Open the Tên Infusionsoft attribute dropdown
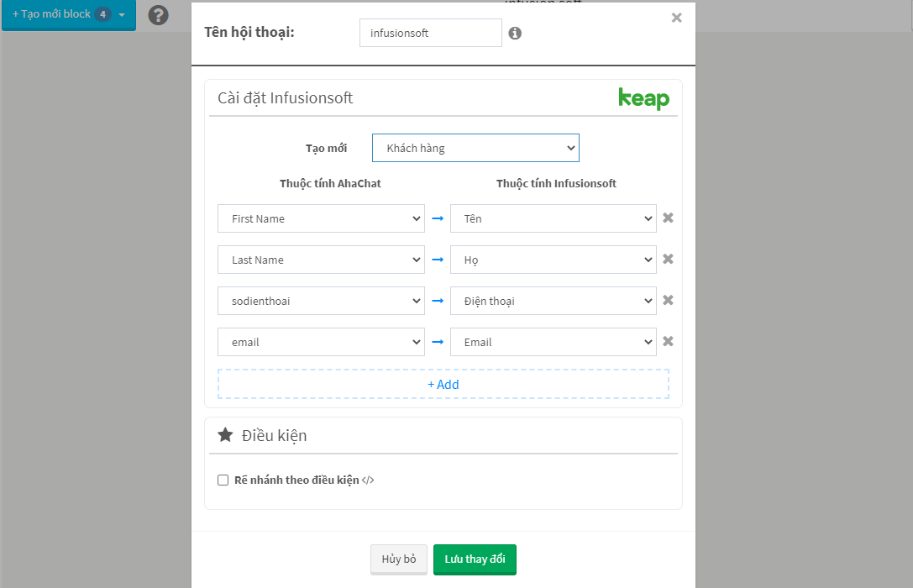 click(554, 218)
